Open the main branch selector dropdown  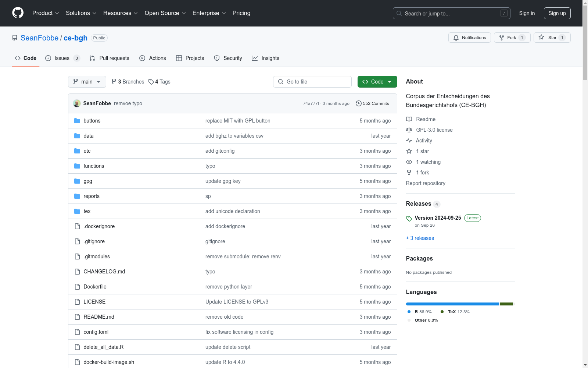87,82
